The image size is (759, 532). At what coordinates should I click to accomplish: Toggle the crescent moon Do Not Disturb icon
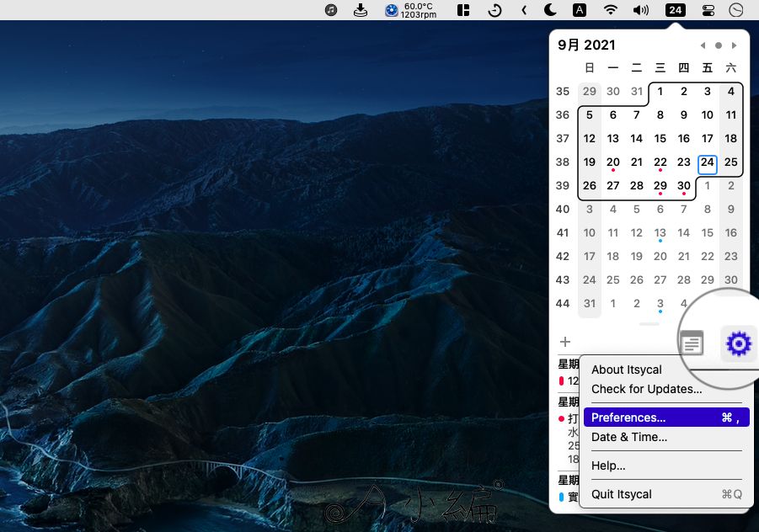[x=550, y=9]
